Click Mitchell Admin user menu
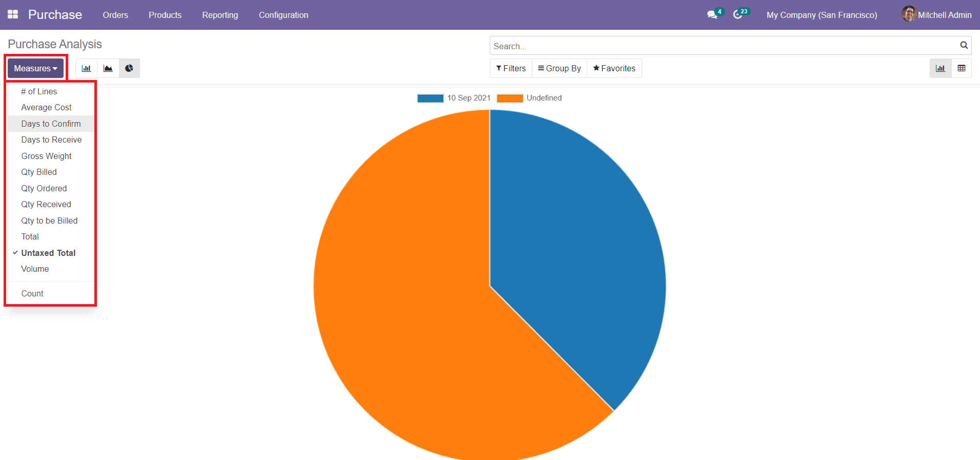 936,15
